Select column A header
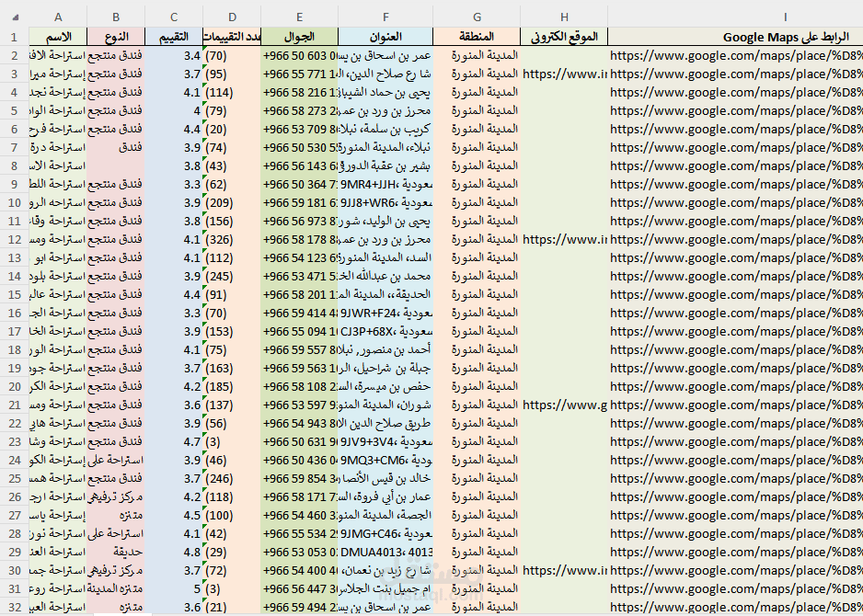 pyautogui.click(x=58, y=17)
